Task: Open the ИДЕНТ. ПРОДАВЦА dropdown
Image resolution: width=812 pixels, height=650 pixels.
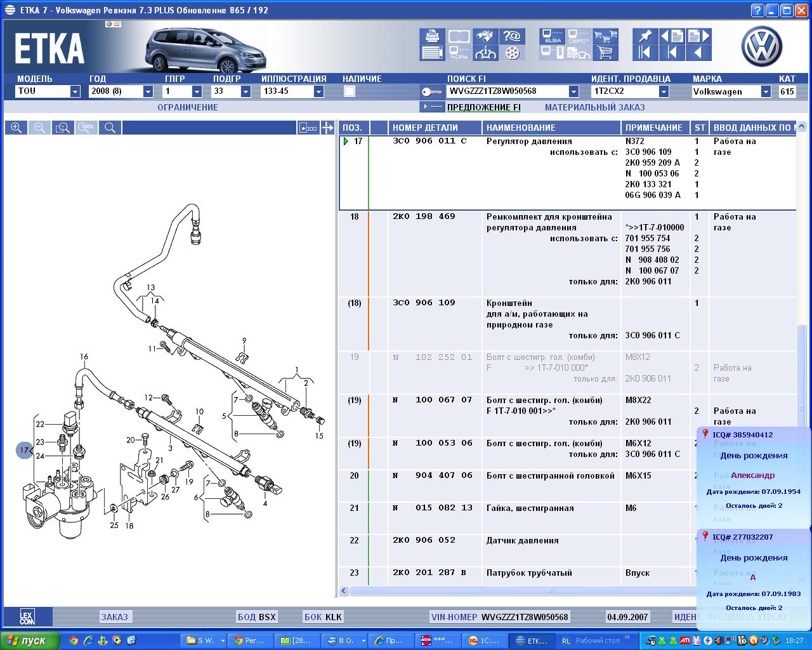Action: (x=664, y=92)
